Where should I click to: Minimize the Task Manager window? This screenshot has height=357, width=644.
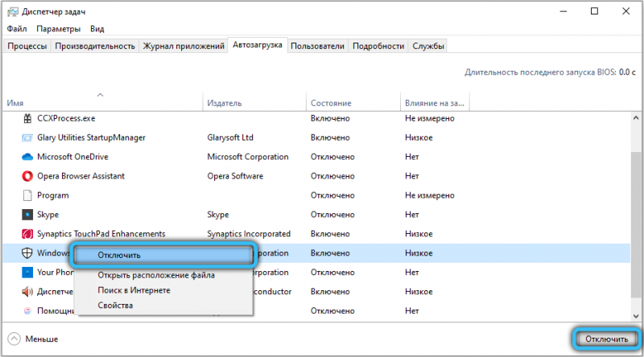(563, 11)
